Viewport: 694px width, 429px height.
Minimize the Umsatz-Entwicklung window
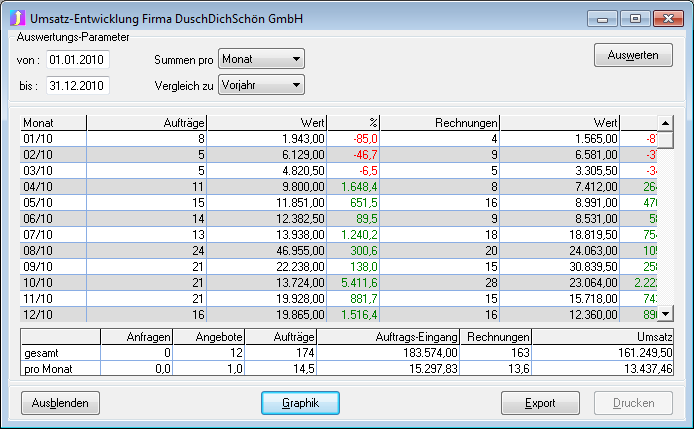pyautogui.click(x=602, y=18)
